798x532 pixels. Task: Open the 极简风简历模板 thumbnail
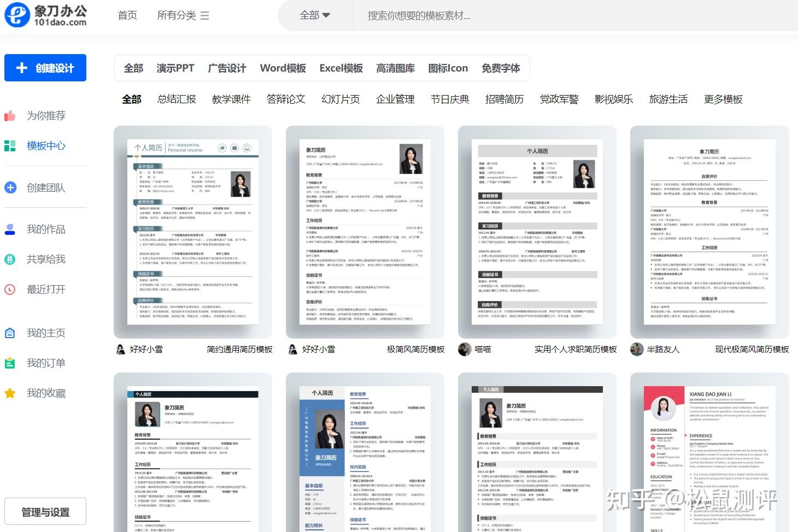(365, 232)
